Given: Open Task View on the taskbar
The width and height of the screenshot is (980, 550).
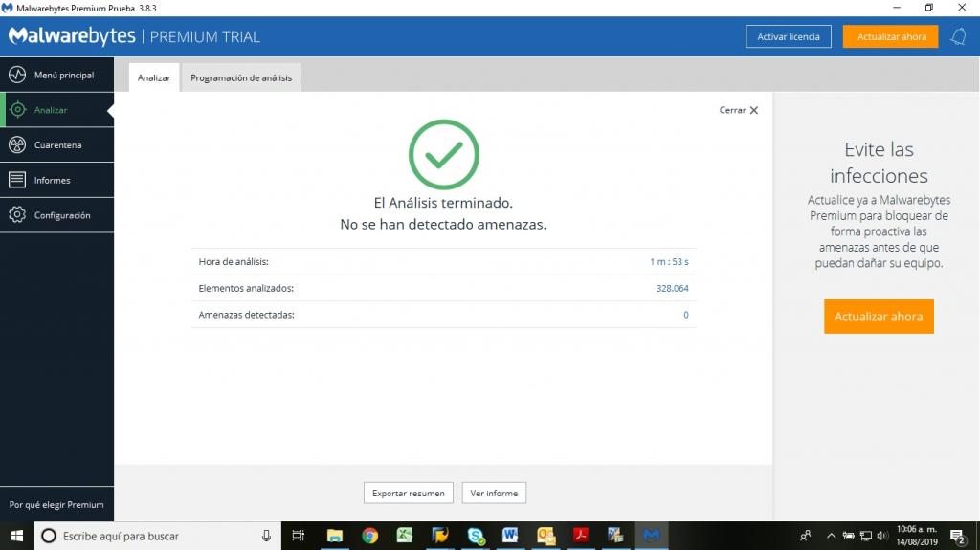Looking at the screenshot, I should [299, 536].
